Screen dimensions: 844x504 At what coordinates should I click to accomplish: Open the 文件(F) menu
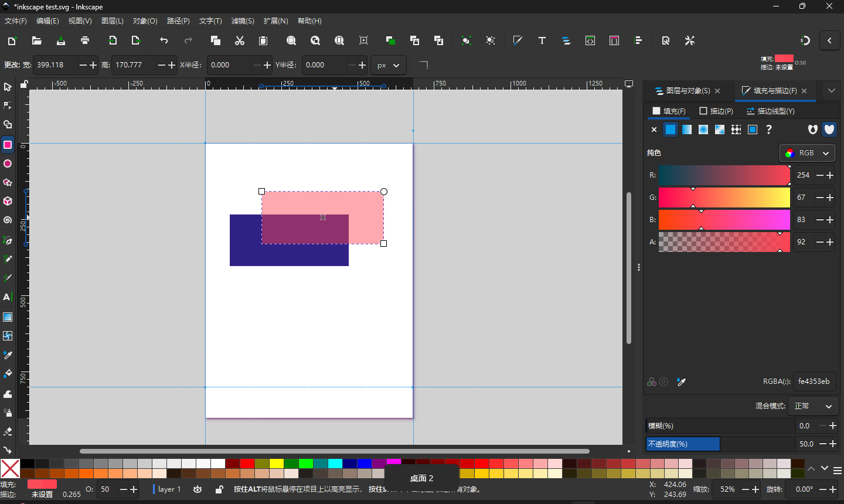tap(16, 21)
